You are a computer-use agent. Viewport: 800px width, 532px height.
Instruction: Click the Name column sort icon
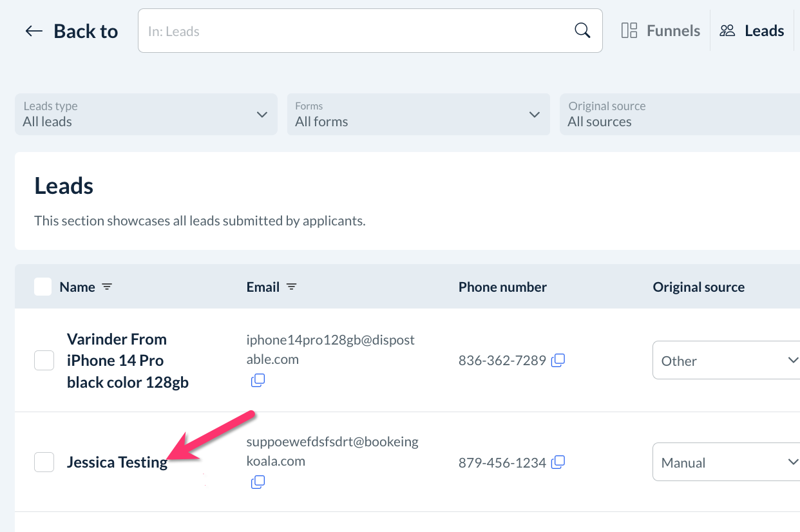tap(107, 287)
